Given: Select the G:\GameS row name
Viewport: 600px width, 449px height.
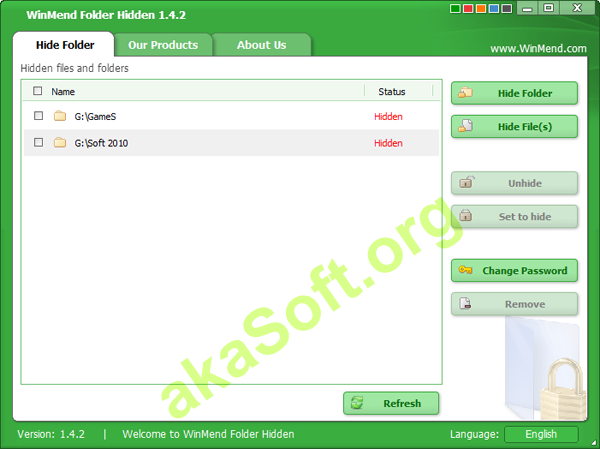Looking at the screenshot, I should point(95,116).
